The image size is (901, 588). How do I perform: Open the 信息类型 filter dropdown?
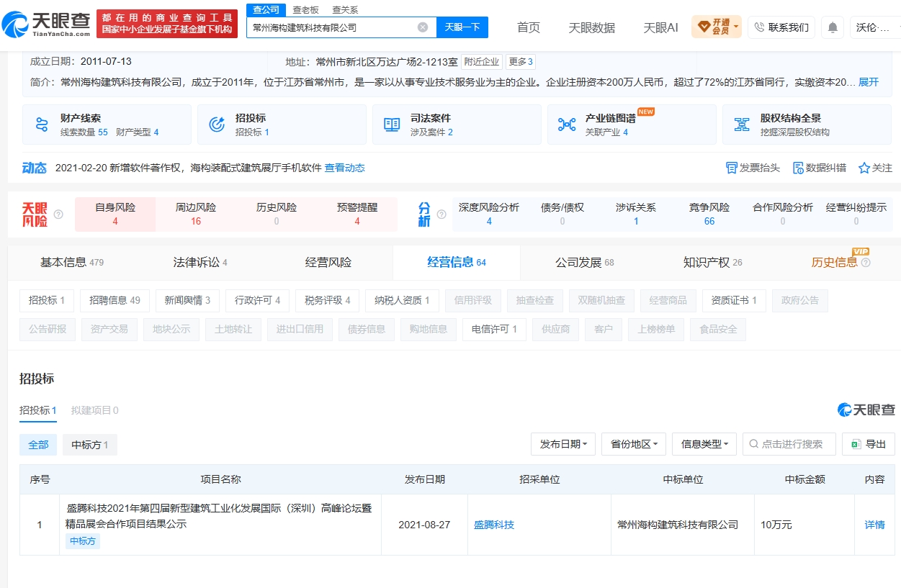pyautogui.click(x=704, y=444)
